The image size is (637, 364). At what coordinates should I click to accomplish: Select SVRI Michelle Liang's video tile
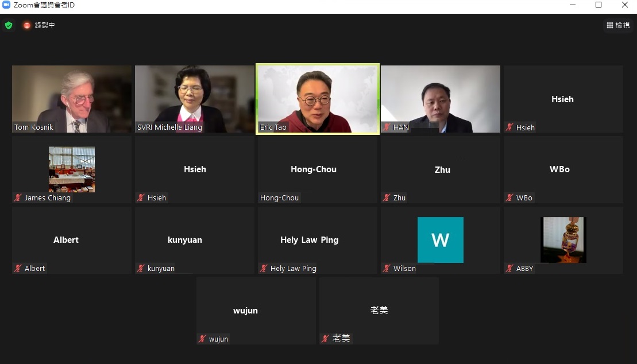pyautogui.click(x=195, y=99)
